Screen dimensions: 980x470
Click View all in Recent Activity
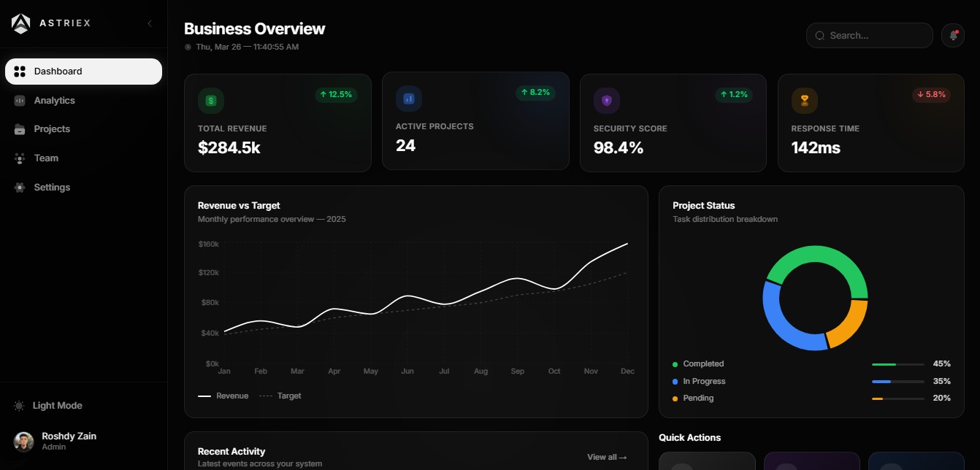tap(607, 457)
